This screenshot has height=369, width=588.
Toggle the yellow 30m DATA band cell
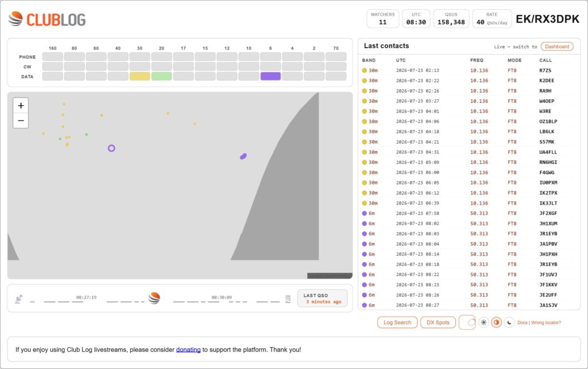(140, 76)
